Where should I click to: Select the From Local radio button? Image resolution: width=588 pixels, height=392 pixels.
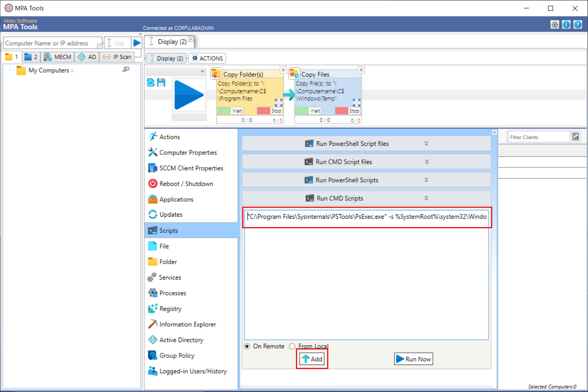(x=292, y=346)
